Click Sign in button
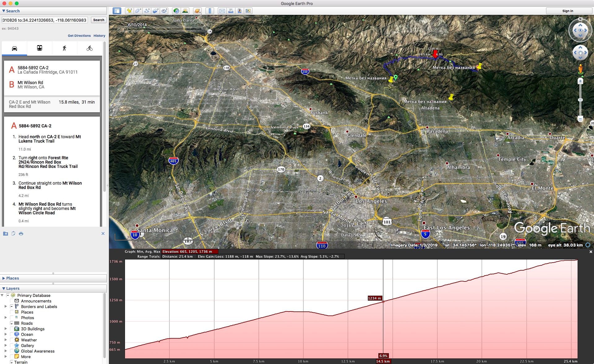The height and width of the screenshot is (364, 594). pos(568,11)
